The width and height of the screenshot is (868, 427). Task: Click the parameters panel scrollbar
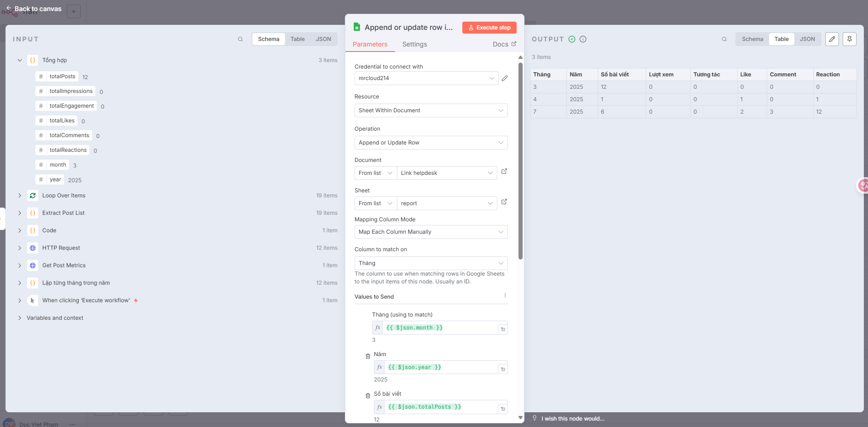521,161
